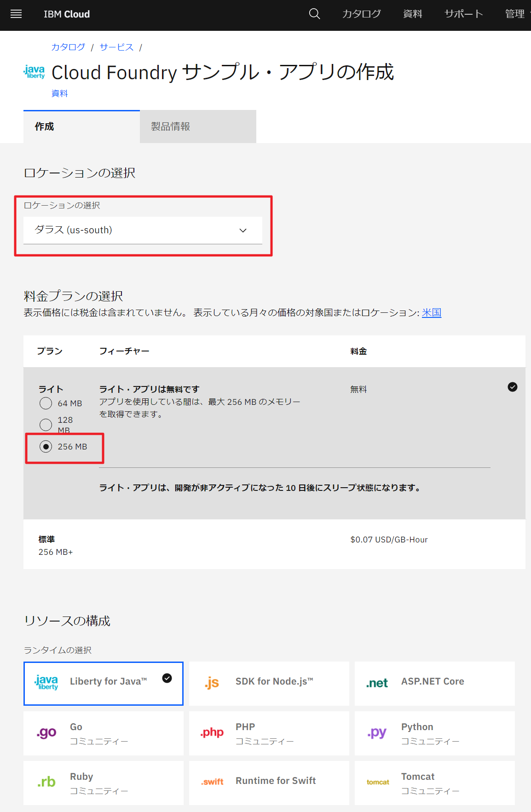This screenshot has width=531, height=812.
Task: Click the .net ASP.NET Core icon
Action: click(377, 683)
